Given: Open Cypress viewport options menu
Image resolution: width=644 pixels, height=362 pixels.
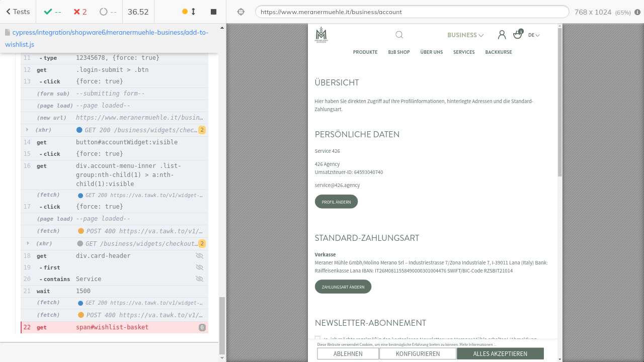Looking at the screenshot, I should (637, 12).
